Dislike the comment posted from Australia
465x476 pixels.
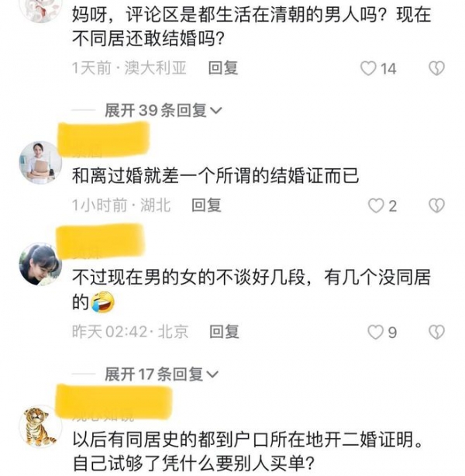436,68
